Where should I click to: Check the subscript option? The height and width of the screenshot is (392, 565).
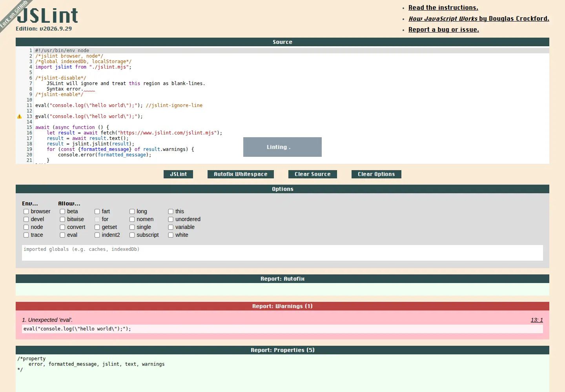132,235
